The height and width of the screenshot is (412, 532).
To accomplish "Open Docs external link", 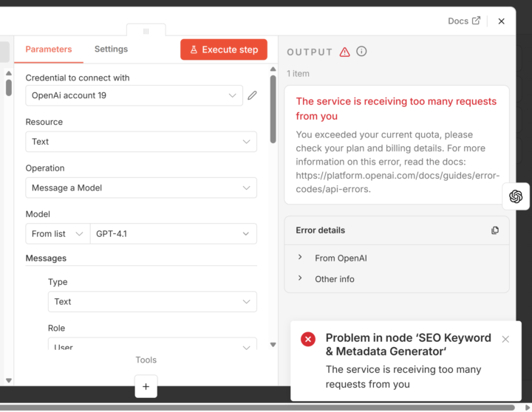I will click(x=464, y=21).
